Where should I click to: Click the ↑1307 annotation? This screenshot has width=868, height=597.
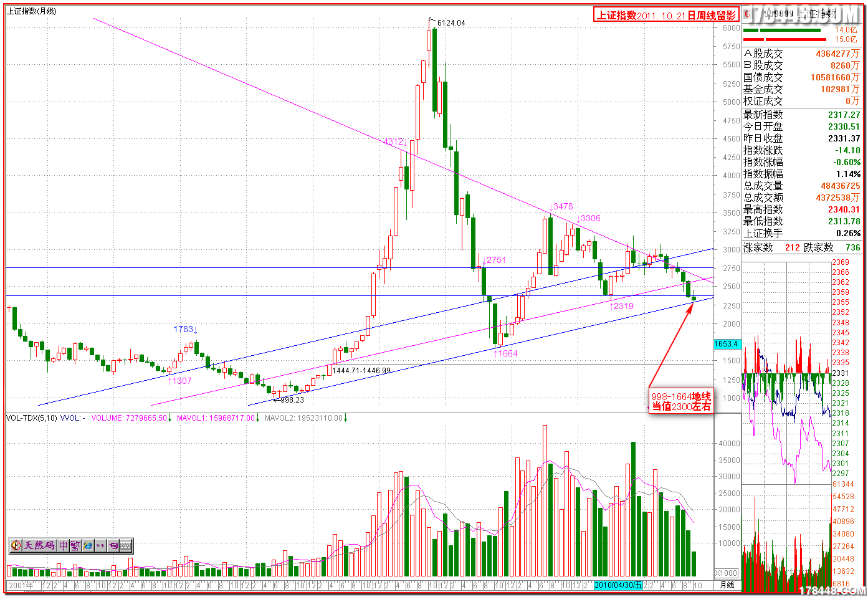tap(179, 381)
